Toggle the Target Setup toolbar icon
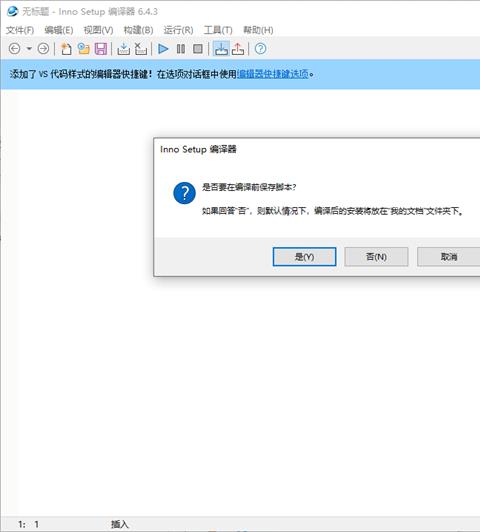The height and width of the screenshot is (532, 480). [x=221, y=49]
